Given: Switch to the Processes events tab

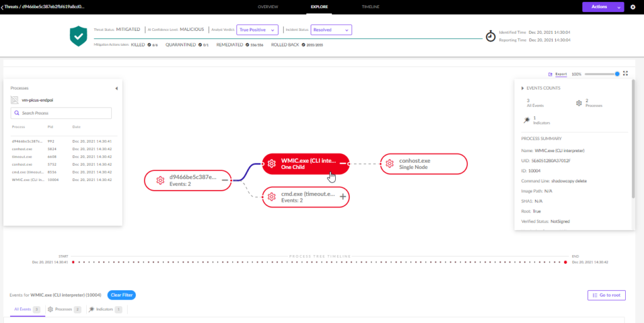Looking at the screenshot, I should point(65,309).
